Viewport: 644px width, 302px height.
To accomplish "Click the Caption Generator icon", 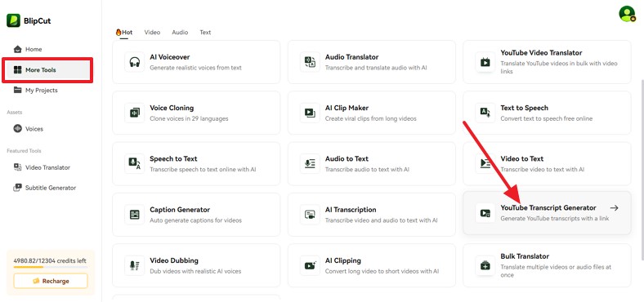I will [x=135, y=215].
